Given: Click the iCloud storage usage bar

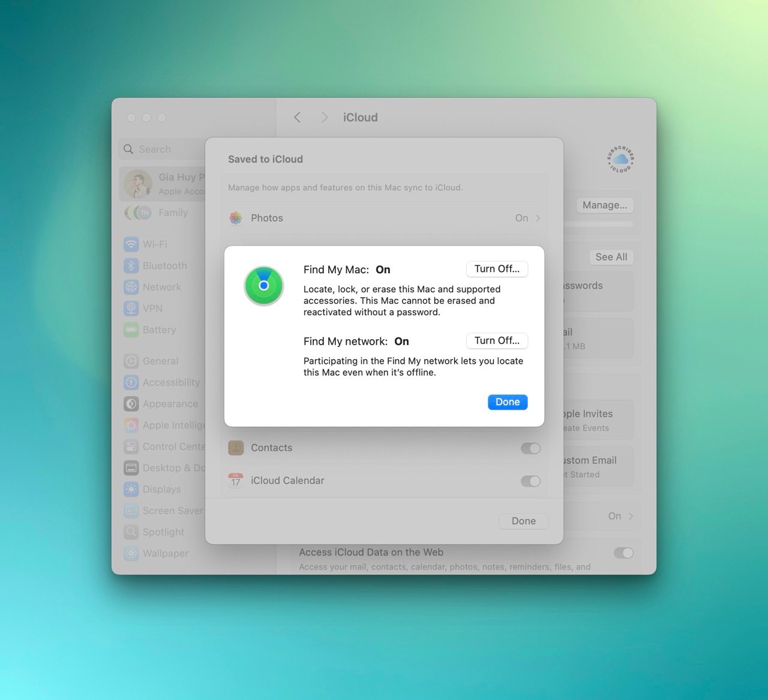Looking at the screenshot, I should pyautogui.click(x=598, y=224).
